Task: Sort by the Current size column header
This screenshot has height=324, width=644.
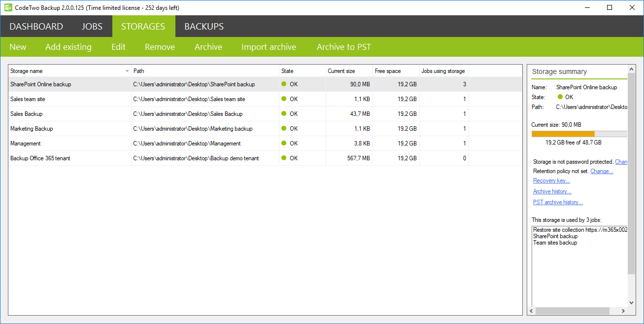Action: pos(349,71)
